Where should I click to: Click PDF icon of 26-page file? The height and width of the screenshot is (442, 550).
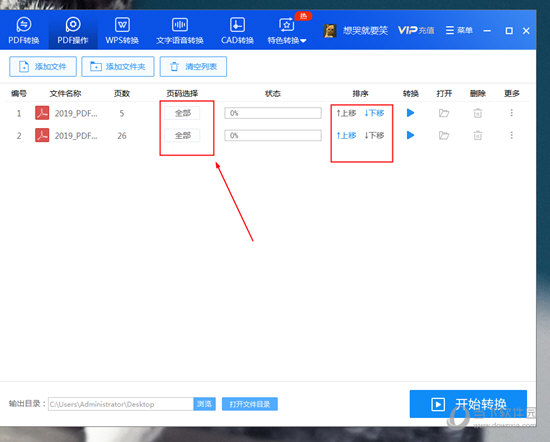[42, 135]
